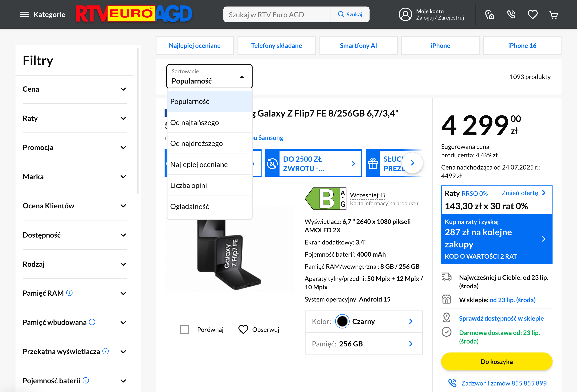Screen dimensions: 577x392
Task: Click the info icon next to Pamięć RAM
Action: pos(69,293)
